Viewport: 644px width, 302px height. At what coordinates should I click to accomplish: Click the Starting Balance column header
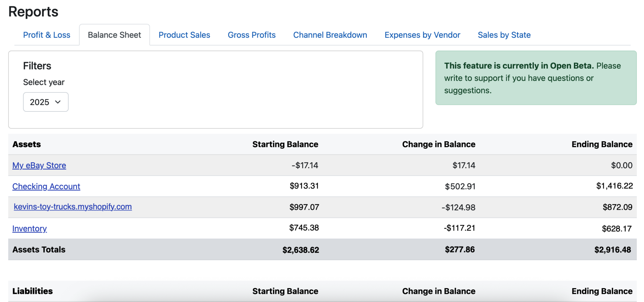[285, 144]
